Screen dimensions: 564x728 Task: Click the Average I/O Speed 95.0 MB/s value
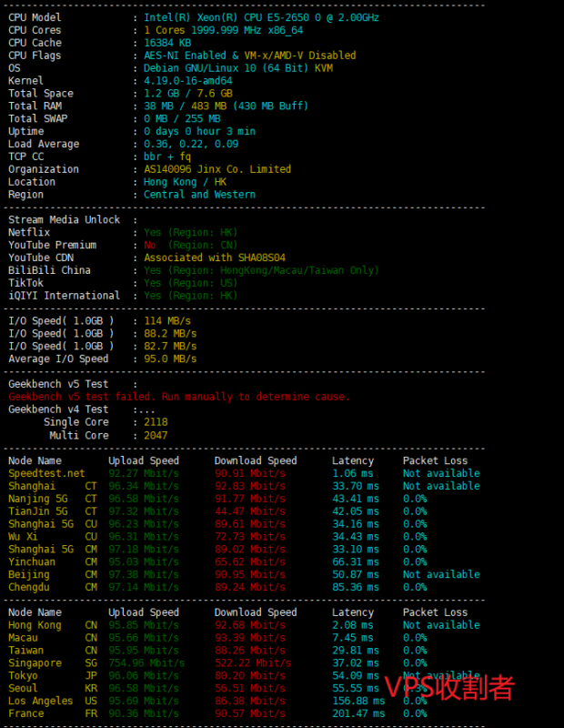pos(170,359)
